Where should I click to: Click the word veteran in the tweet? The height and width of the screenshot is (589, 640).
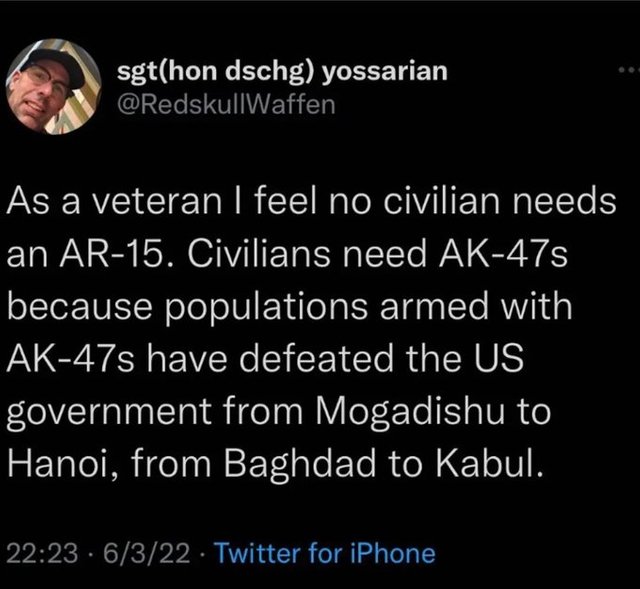[x=157, y=201]
